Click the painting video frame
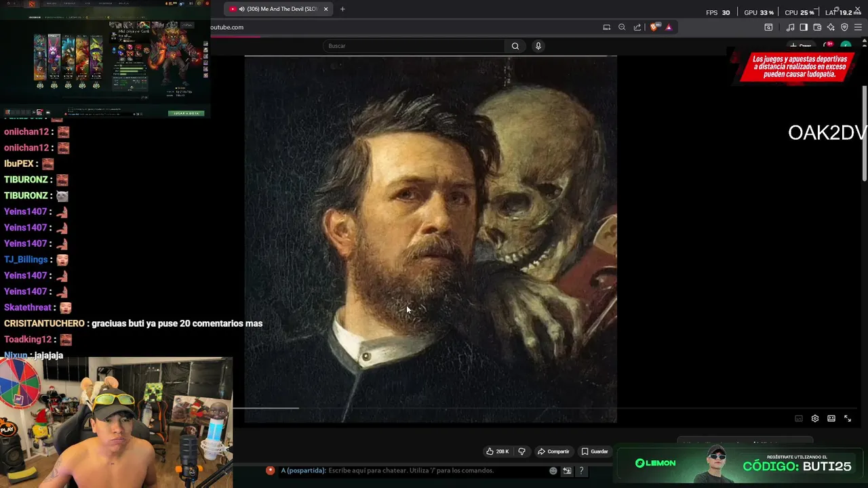 [x=431, y=239]
